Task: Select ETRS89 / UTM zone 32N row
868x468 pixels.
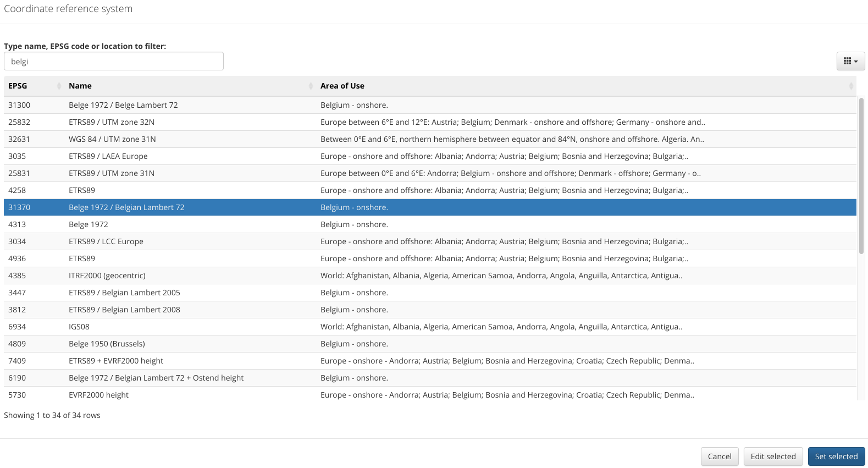Action: tap(112, 122)
